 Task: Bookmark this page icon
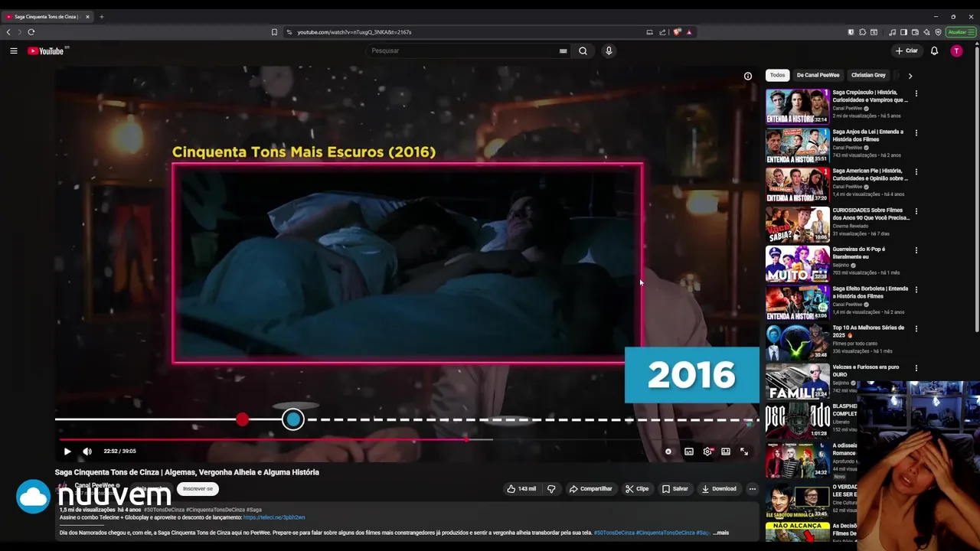(274, 32)
